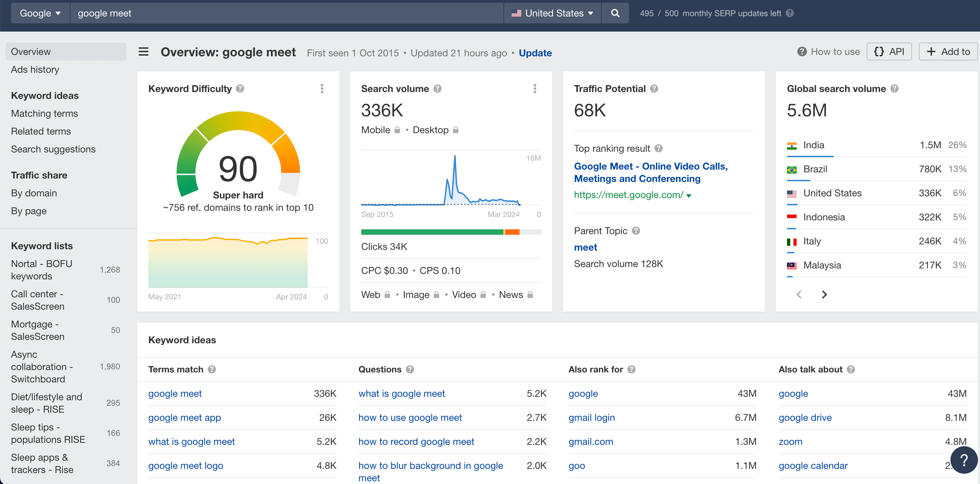Viewport: 980px width, 484px height.
Task: Open how to use google meet question
Action: tap(410, 417)
